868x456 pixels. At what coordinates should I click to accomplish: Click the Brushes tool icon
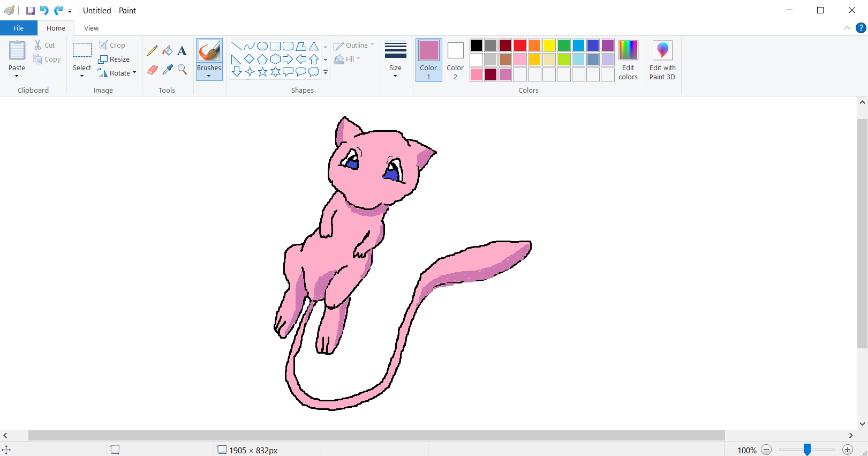coord(209,51)
